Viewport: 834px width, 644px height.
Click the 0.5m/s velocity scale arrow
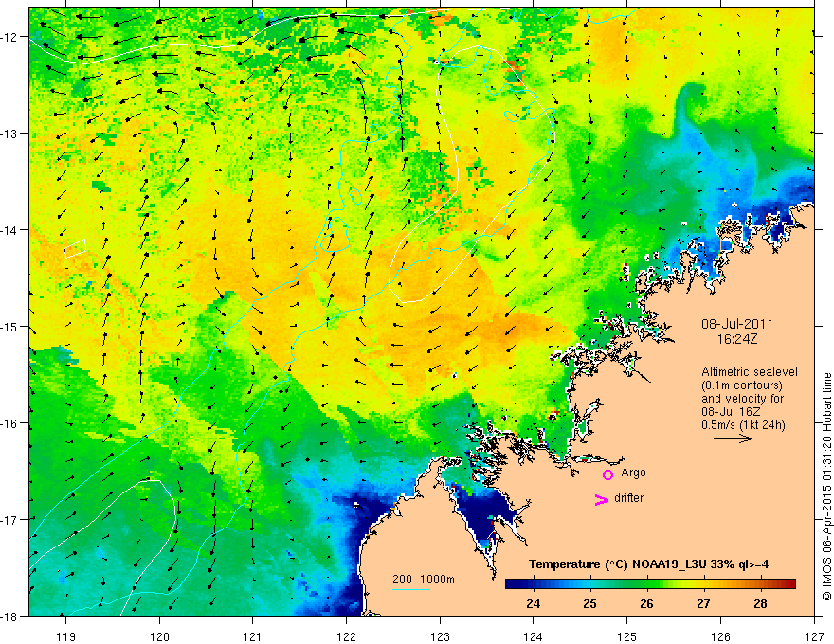click(733, 438)
